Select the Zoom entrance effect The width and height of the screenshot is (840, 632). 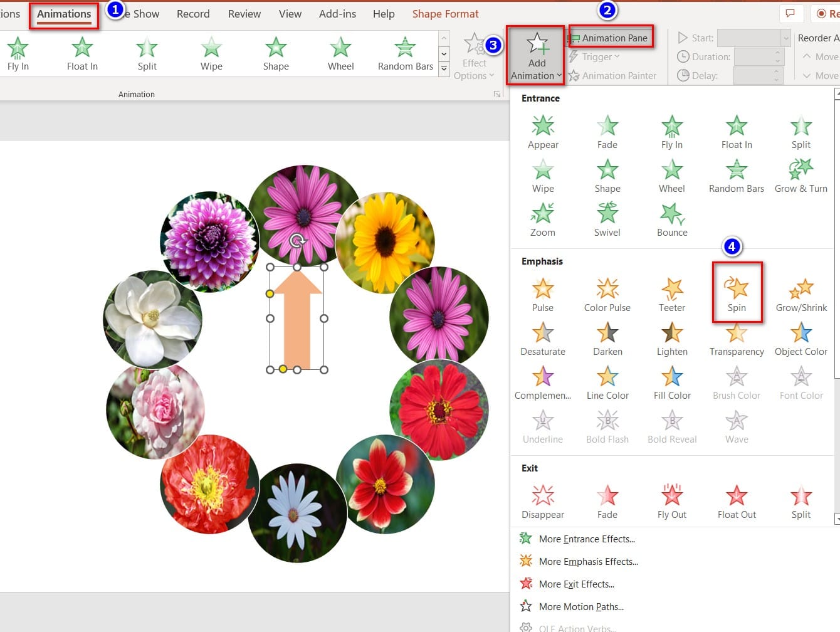(x=543, y=218)
